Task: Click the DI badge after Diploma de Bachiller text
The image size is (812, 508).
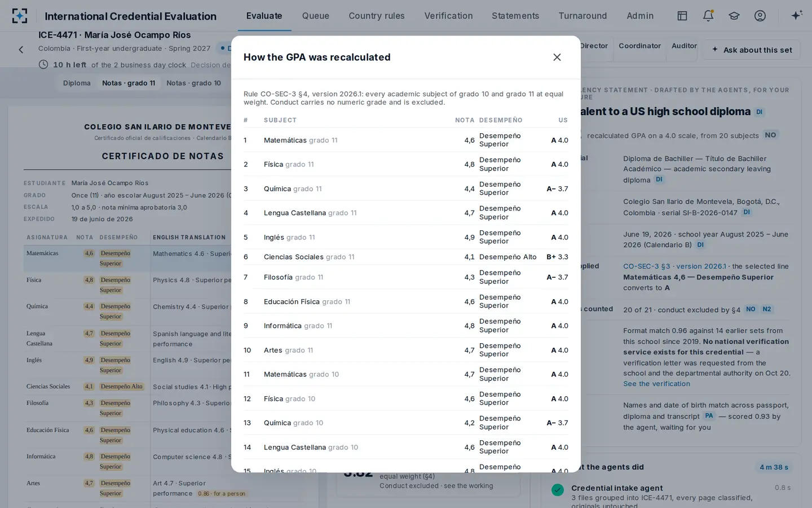Action: (x=659, y=179)
